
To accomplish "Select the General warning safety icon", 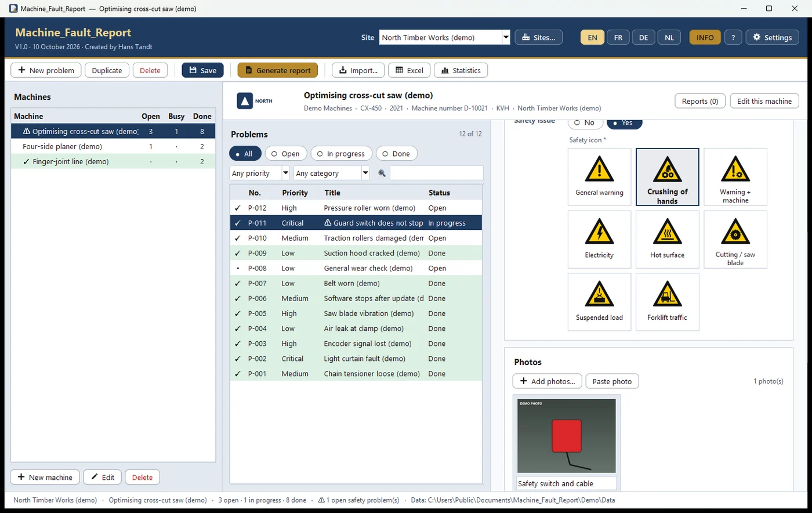I will [x=600, y=177].
